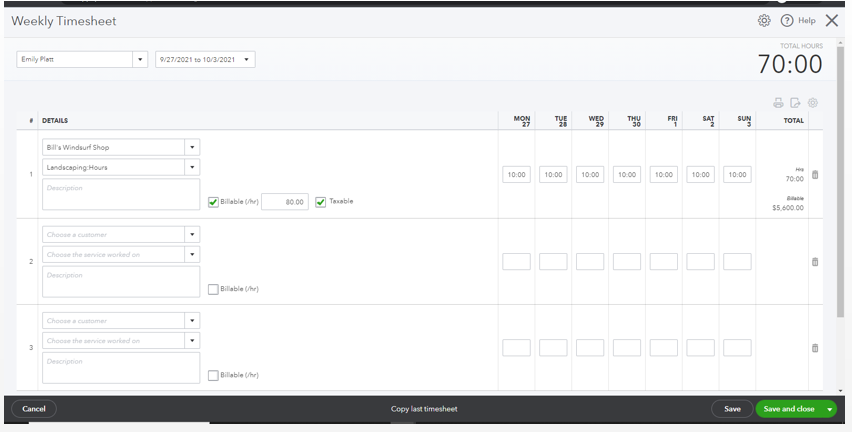Click row 1 Wednesday hours field
The width and height of the screenshot is (852, 432).
coord(590,174)
